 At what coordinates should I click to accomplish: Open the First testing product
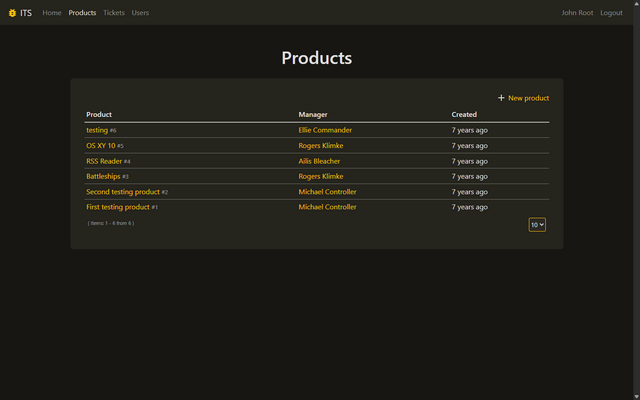118,207
